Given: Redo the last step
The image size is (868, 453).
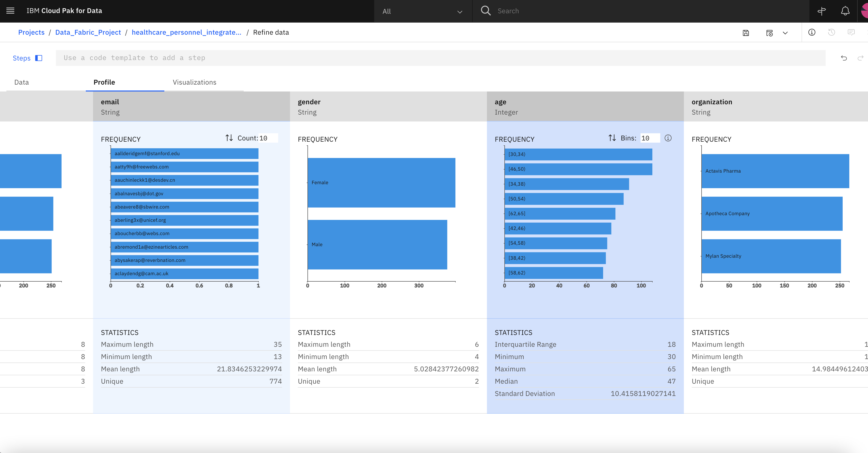Looking at the screenshot, I should click(x=861, y=58).
